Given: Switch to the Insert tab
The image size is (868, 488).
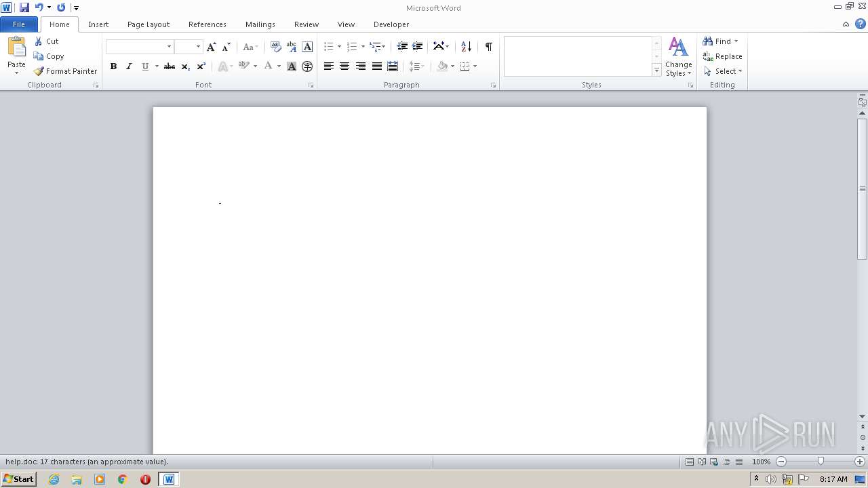Looking at the screenshot, I should coord(98,24).
